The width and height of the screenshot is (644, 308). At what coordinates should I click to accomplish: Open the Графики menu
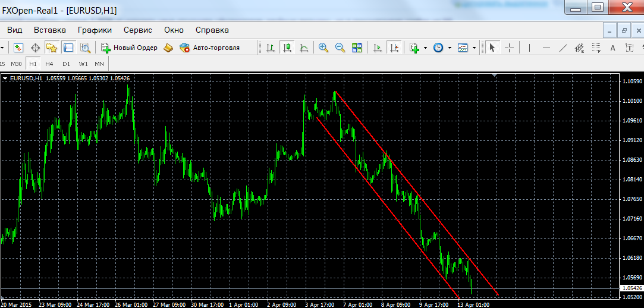95,30
